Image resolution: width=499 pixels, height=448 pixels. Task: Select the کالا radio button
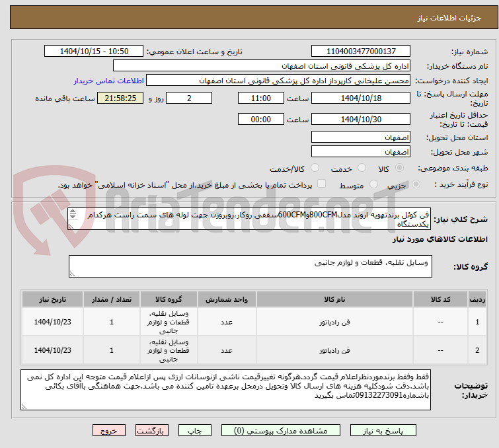(x=399, y=168)
